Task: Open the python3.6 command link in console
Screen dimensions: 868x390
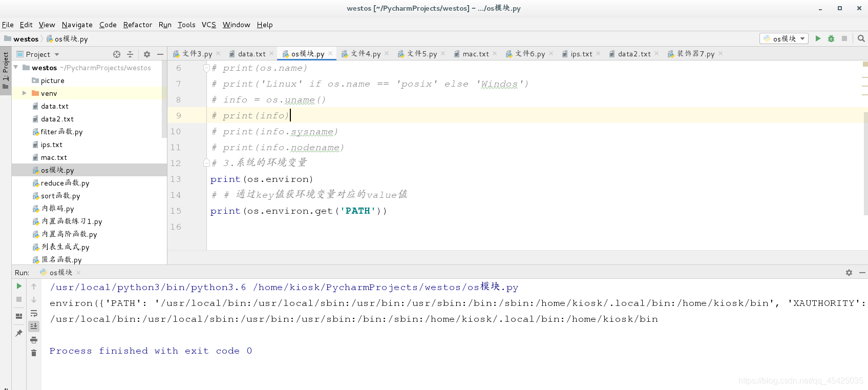Action: tap(148, 287)
